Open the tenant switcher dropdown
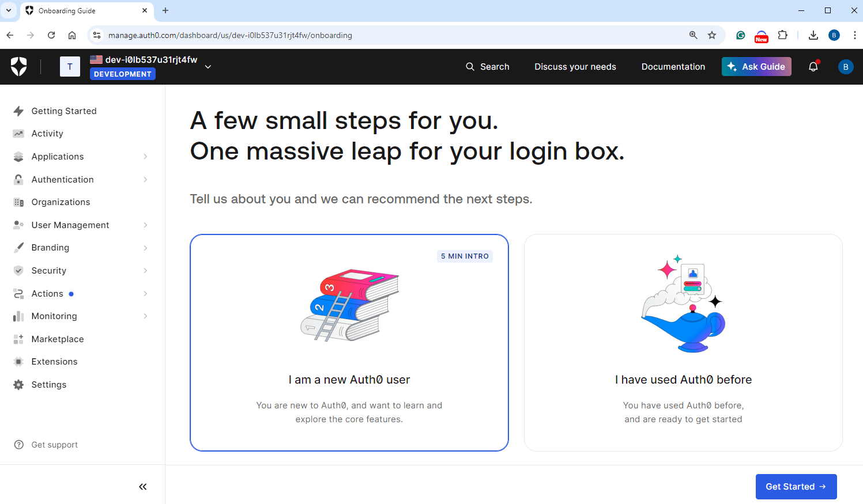 (x=208, y=67)
